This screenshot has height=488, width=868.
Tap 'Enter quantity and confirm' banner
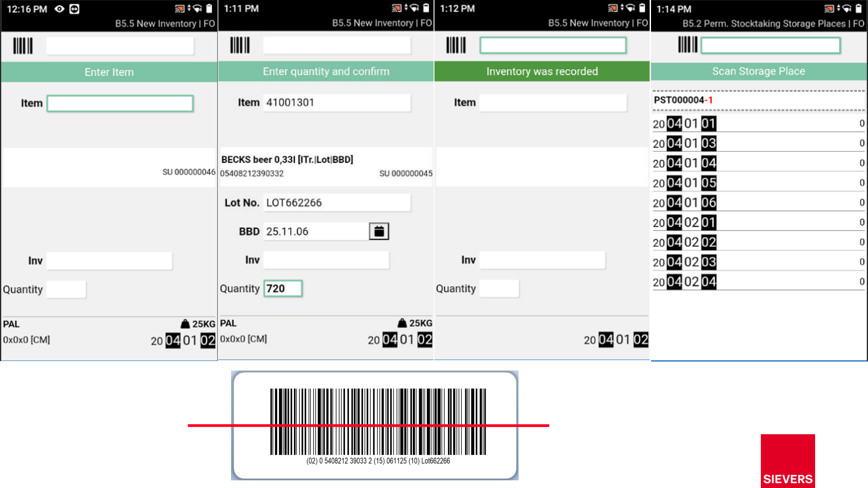point(326,71)
